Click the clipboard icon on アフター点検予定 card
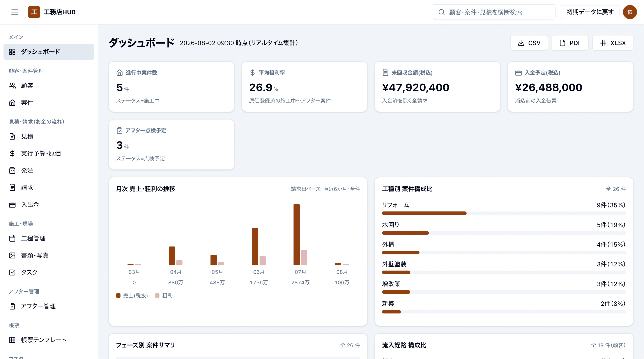This screenshot has height=359, width=644. tap(120, 130)
